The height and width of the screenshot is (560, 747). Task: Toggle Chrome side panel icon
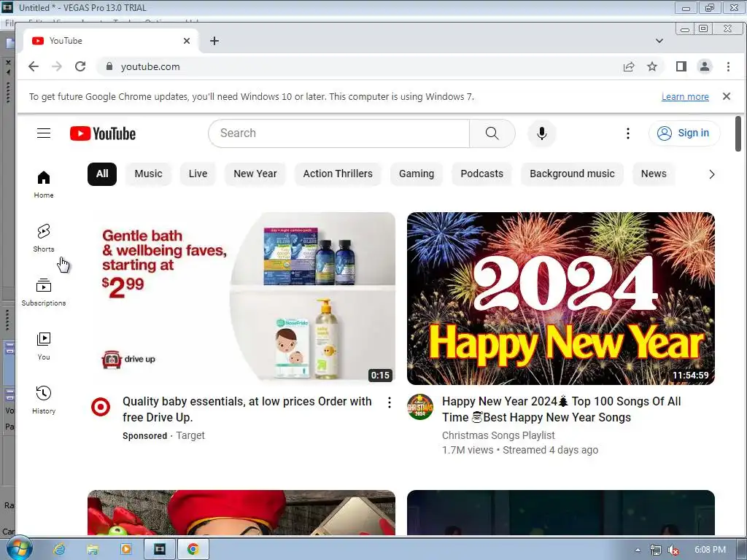pos(681,66)
